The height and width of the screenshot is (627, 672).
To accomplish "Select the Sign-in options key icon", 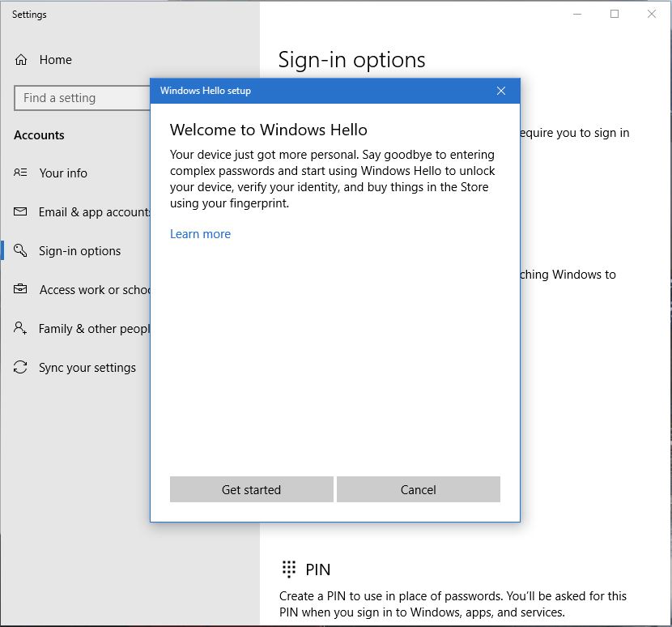I will [x=19, y=250].
